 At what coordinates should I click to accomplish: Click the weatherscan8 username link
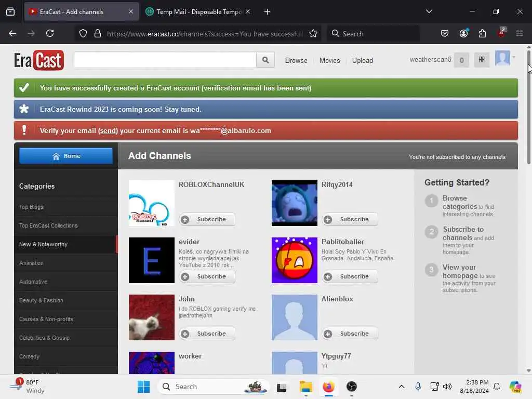click(x=430, y=60)
